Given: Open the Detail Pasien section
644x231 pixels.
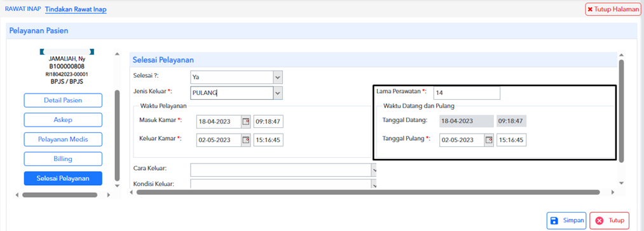Looking at the screenshot, I should pos(63,101).
